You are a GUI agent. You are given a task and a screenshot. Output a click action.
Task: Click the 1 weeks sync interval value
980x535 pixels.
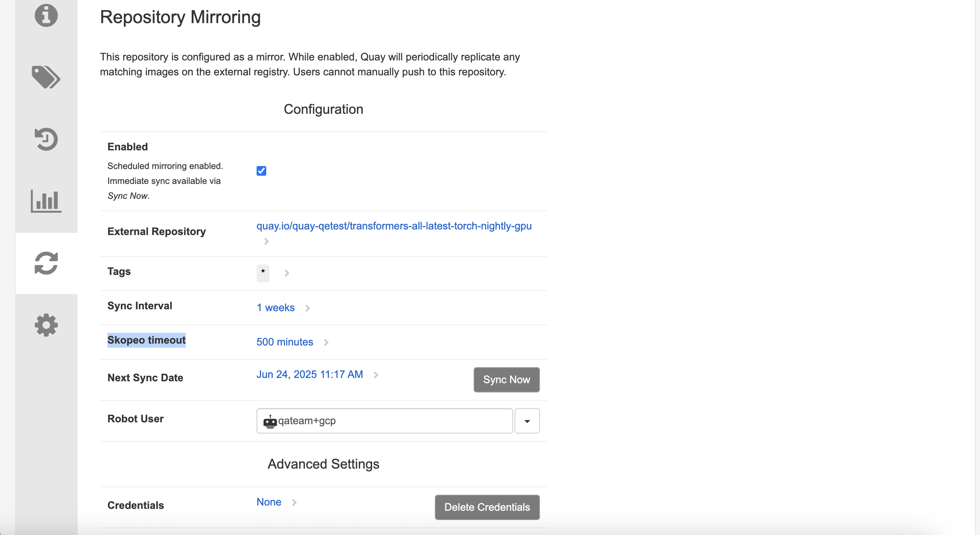(x=276, y=308)
